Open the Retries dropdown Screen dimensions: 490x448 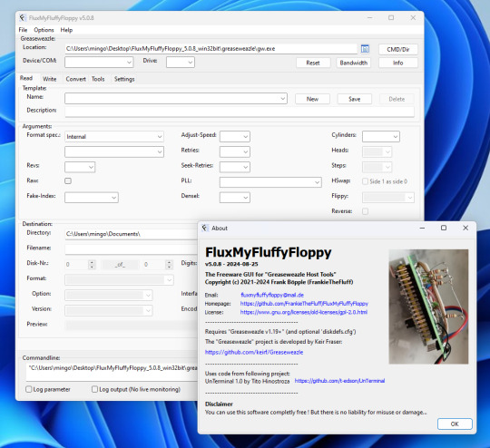(x=235, y=151)
